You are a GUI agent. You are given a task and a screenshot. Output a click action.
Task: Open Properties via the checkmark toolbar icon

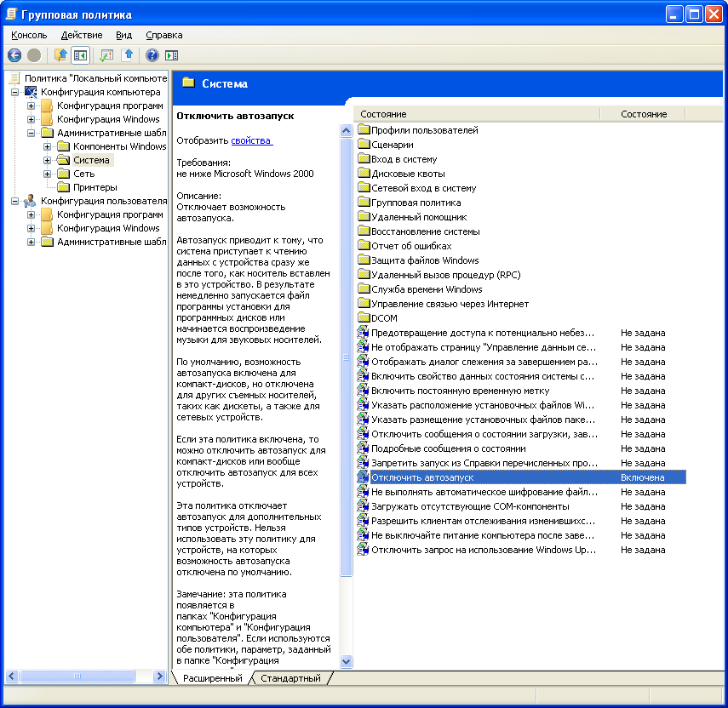106,55
